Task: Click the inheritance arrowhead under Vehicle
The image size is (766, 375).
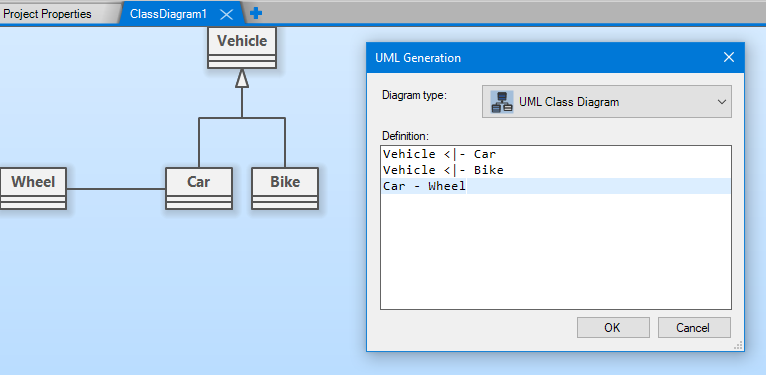Action: [x=242, y=78]
